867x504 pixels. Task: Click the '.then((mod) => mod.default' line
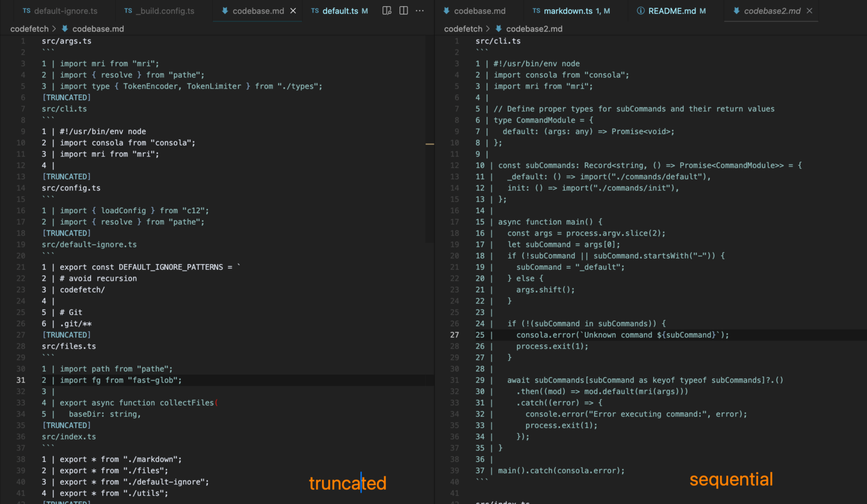[582, 391]
